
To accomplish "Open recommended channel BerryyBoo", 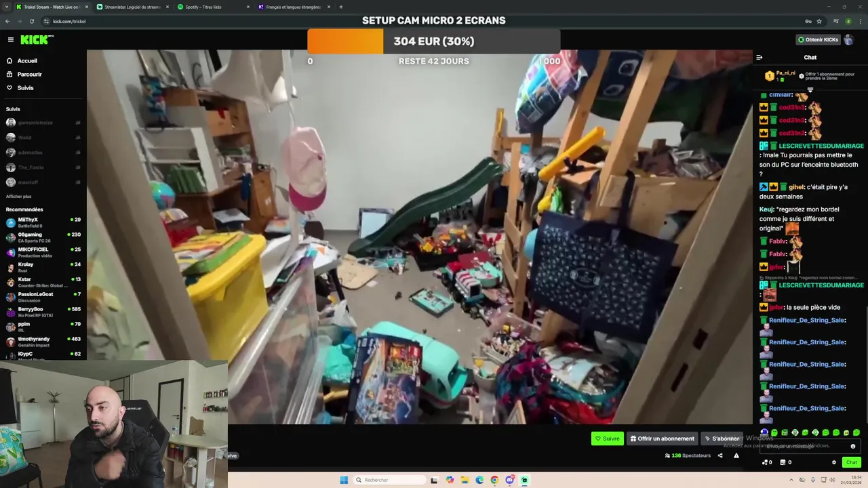I will 43,312.
